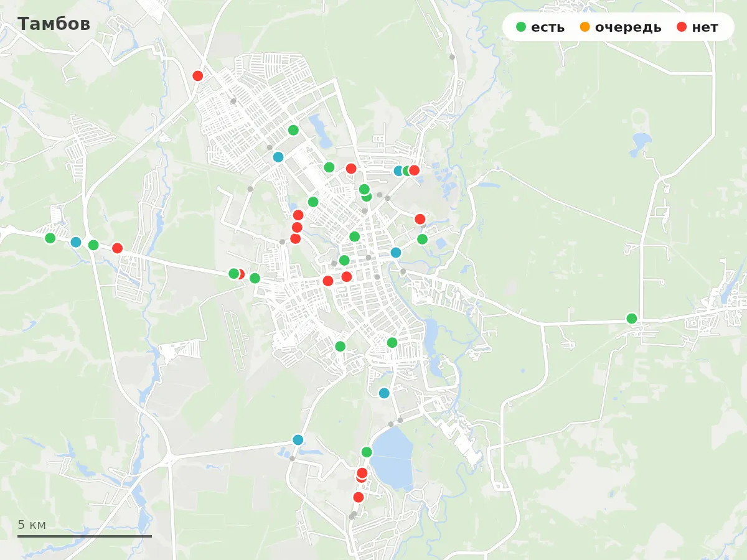Screen dimensions: 747x560
Task: Click the green 'есть' legend entry
Action: coord(540,27)
